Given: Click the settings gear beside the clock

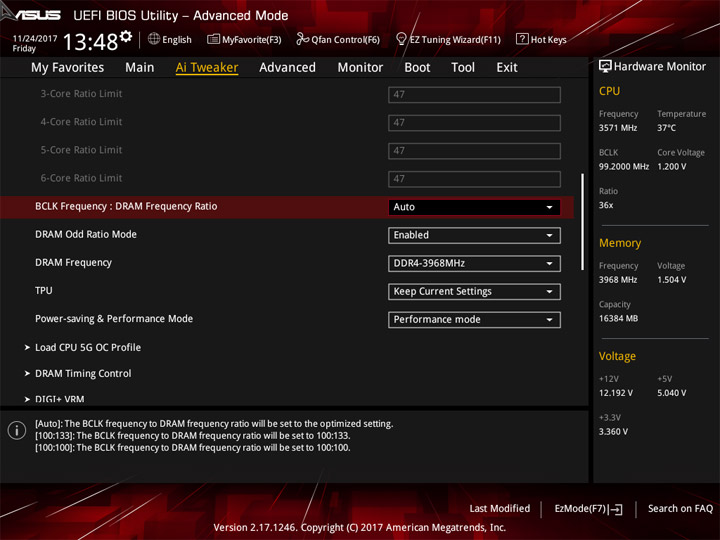Looking at the screenshot, I should click(x=126, y=36).
